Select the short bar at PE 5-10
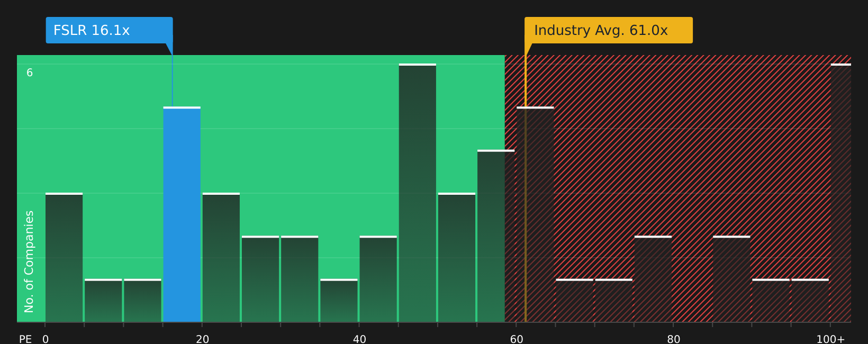The image size is (868, 344). coord(103,301)
